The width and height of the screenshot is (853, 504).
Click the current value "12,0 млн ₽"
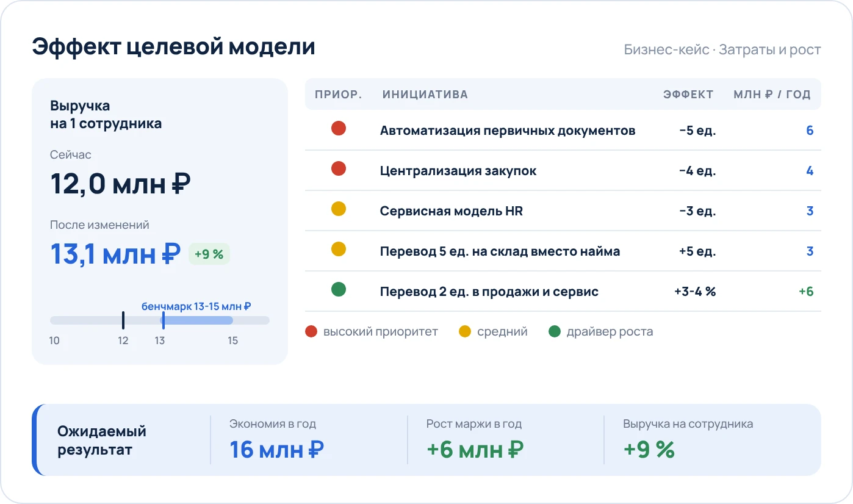[x=120, y=184]
